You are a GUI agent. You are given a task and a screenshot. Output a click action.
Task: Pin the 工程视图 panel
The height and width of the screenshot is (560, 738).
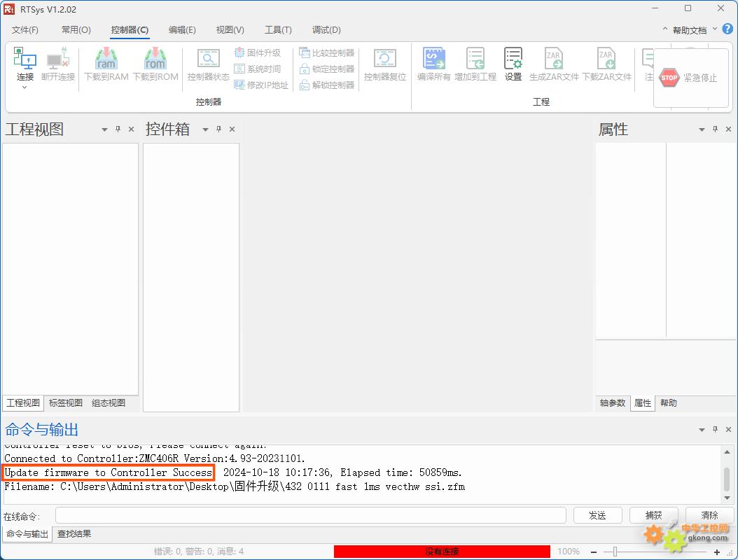tap(118, 129)
